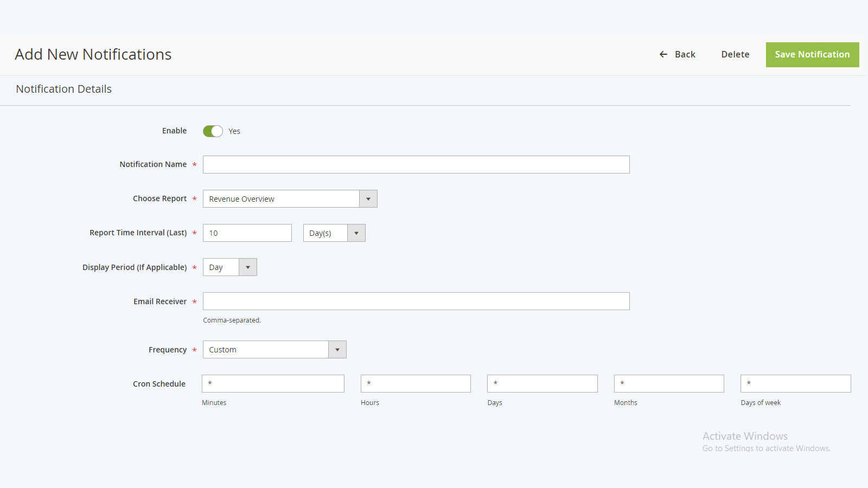868x488 pixels.
Task: Click the Frequency dropdown arrow icon
Action: [337, 350]
